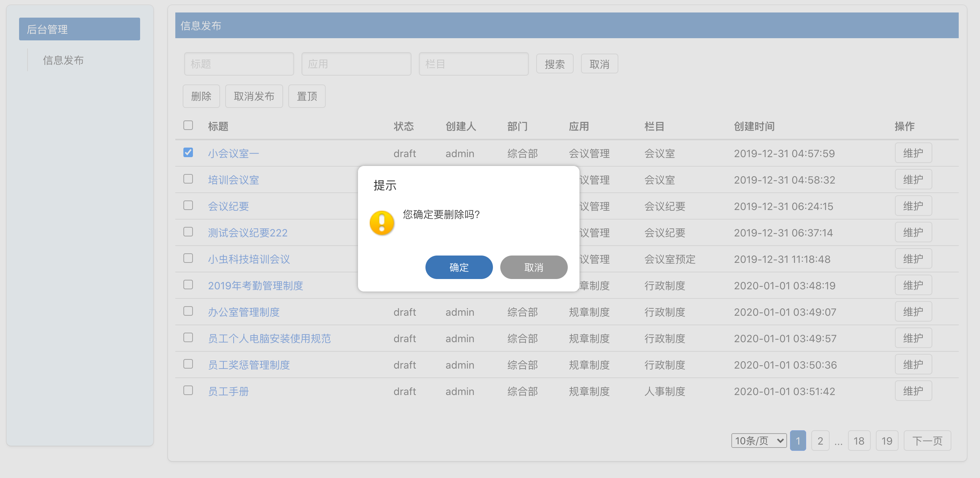
Task: Open the 培训会议室 title link
Action: 233,180
